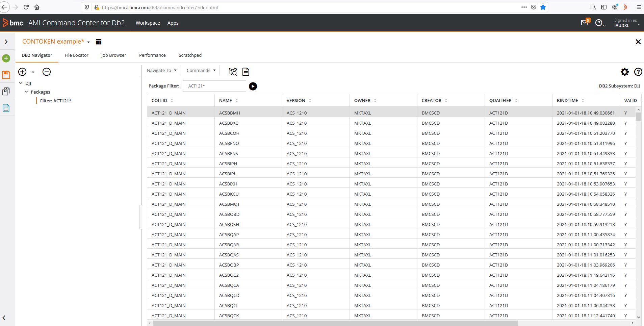Click the scroll down arrow of the table

pos(638,317)
